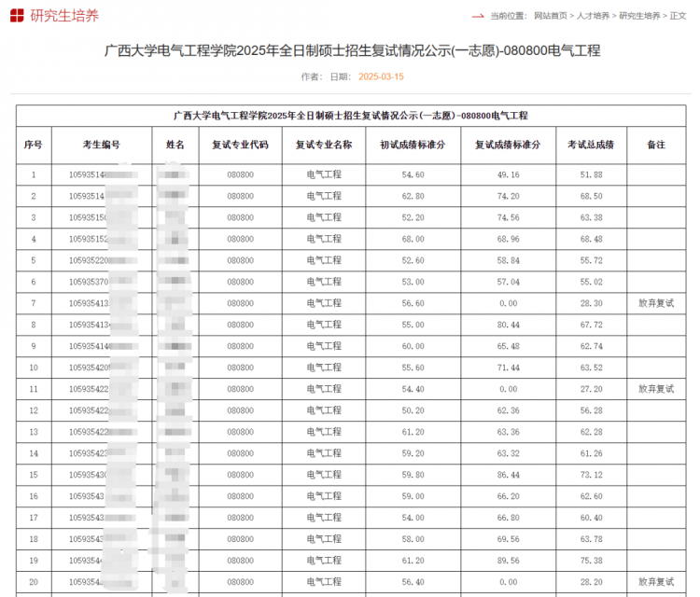Click initial score 53.00 in row 6
This screenshot has width=700, height=597.
click(413, 282)
